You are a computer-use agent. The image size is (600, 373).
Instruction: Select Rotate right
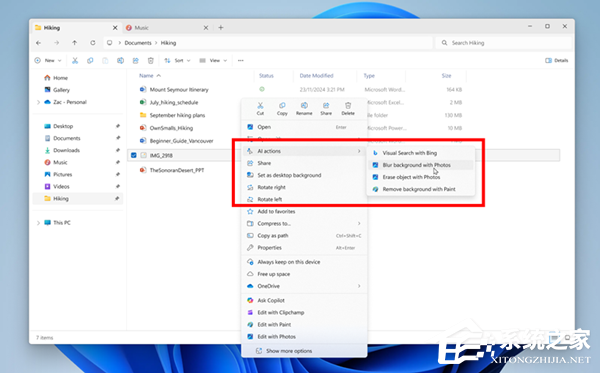coord(304,187)
